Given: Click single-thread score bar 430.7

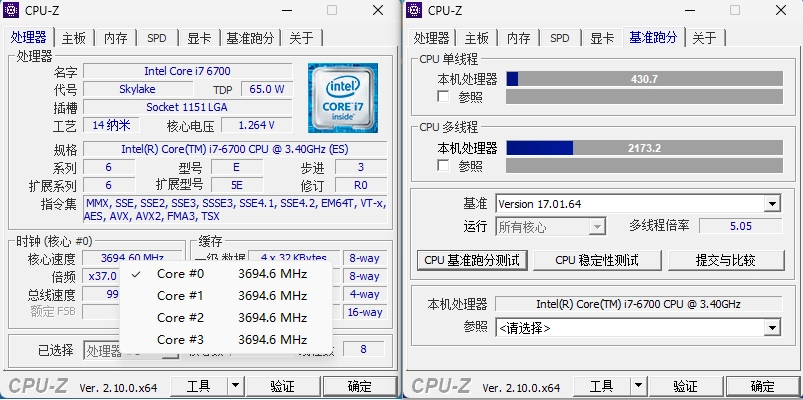Looking at the screenshot, I should 644,79.
